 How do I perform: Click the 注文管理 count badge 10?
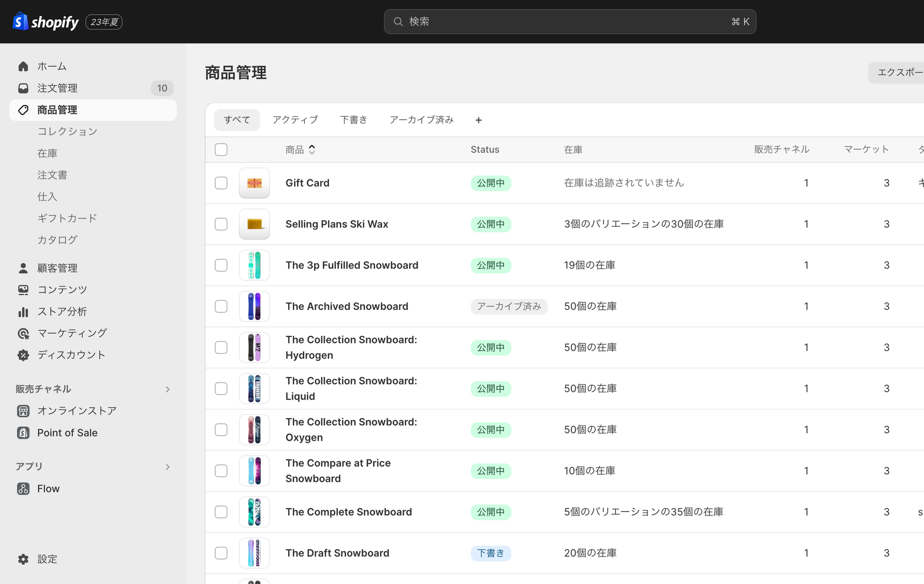point(162,88)
